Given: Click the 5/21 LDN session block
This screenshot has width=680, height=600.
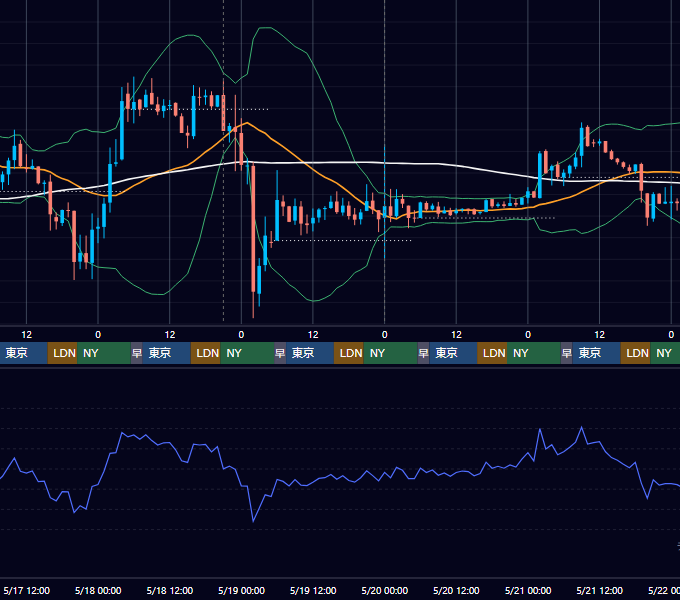Looking at the screenshot, I should 635,353.
